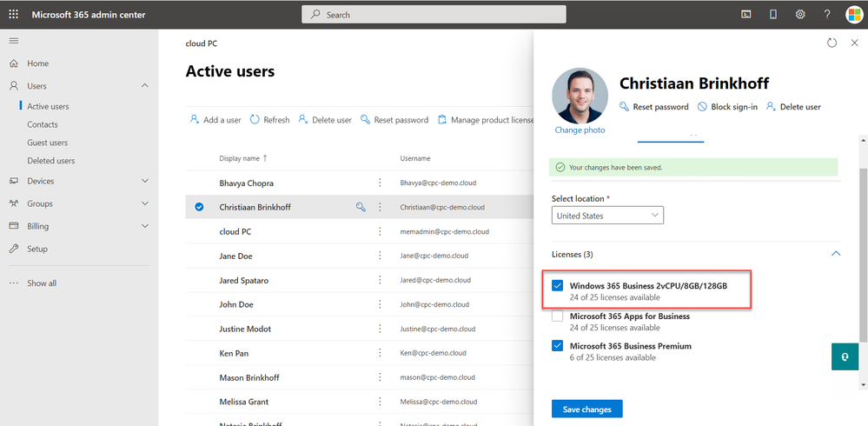Open the Cloud Shell icon in header
This screenshot has height=426, width=868.
click(745, 15)
